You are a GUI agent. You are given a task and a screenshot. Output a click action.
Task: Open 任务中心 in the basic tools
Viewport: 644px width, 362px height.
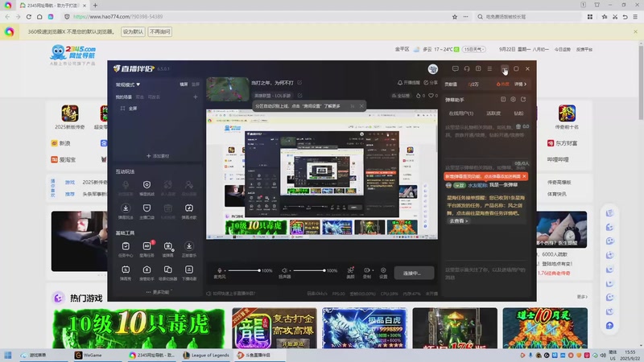(x=126, y=249)
